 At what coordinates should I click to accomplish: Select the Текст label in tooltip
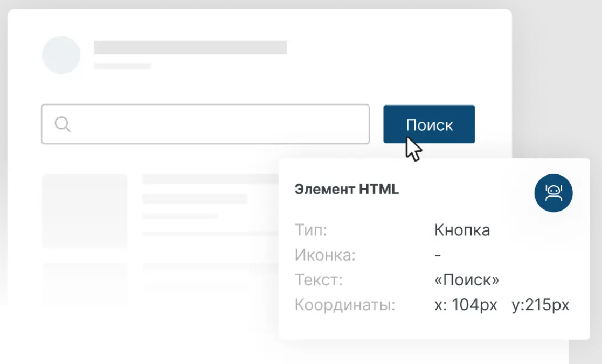click(x=319, y=280)
